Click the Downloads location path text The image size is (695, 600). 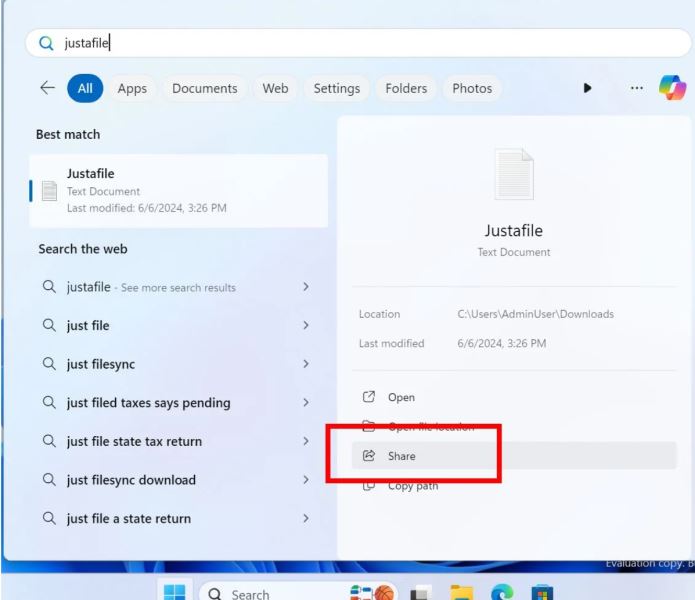(x=535, y=314)
